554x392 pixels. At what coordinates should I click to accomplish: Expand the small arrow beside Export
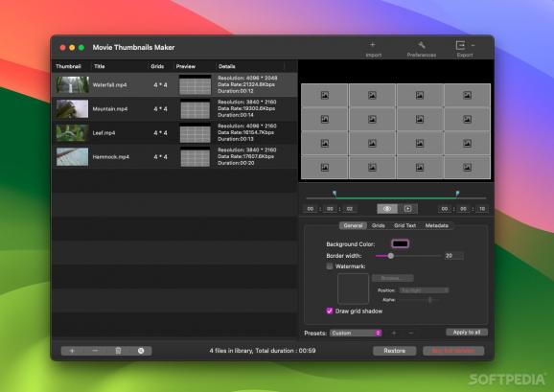[473, 45]
